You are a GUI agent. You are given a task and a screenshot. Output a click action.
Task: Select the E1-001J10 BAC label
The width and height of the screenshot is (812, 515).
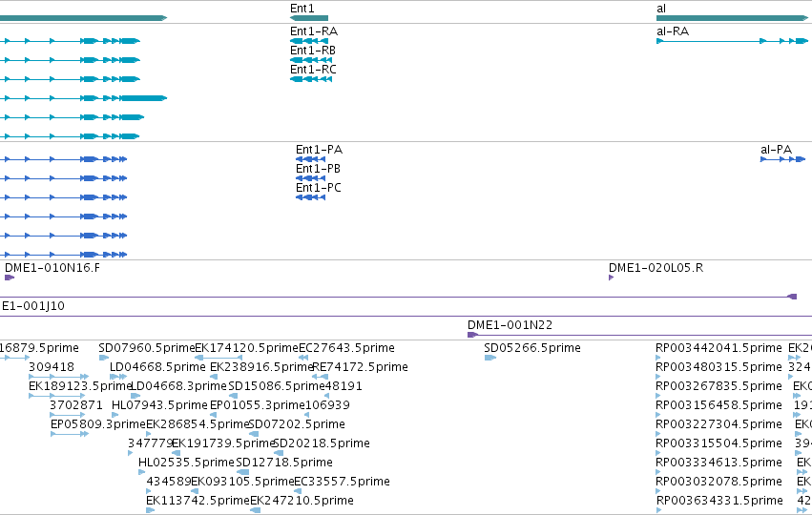pos(33,306)
